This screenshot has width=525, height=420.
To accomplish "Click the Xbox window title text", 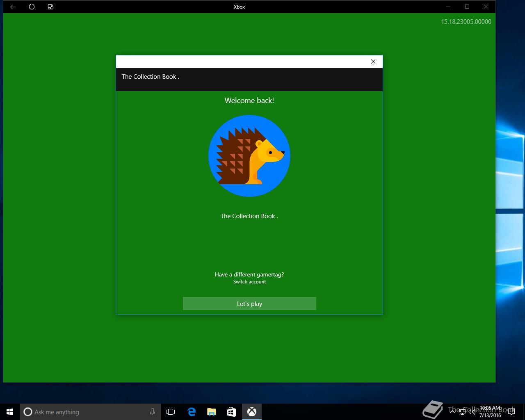I will 239,7.
